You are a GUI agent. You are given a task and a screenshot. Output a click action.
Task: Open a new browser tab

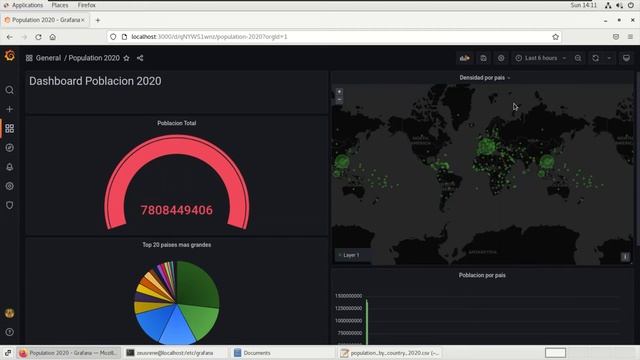click(98, 20)
